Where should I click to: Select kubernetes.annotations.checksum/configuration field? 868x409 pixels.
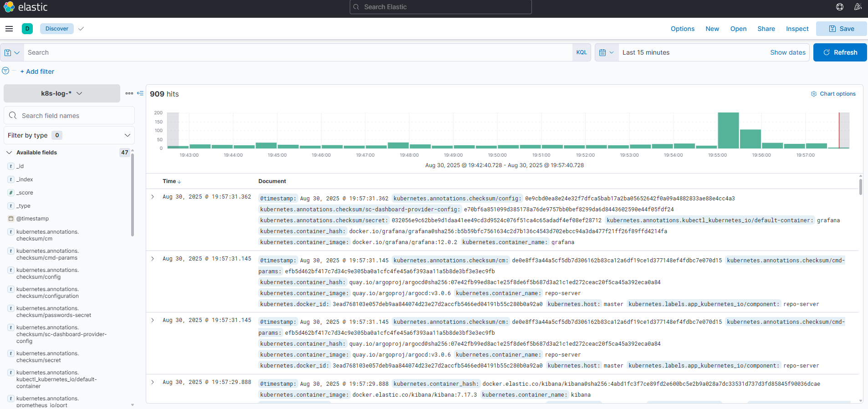[x=47, y=292]
